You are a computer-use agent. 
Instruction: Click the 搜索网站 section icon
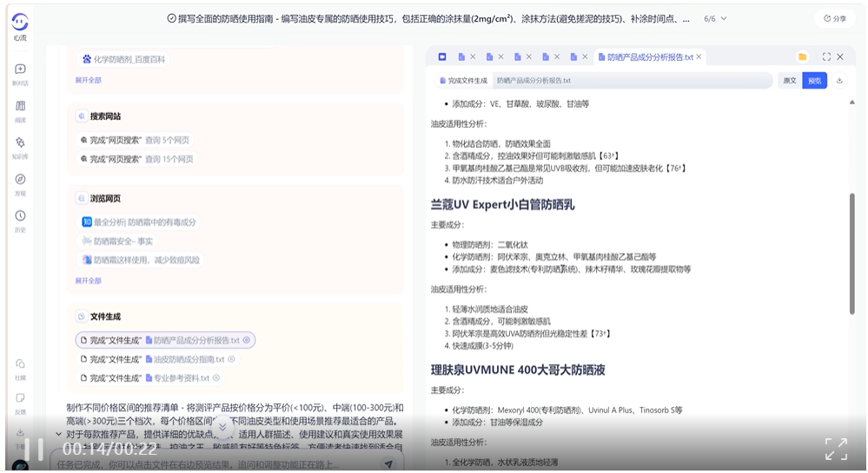(x=82, y=117)
